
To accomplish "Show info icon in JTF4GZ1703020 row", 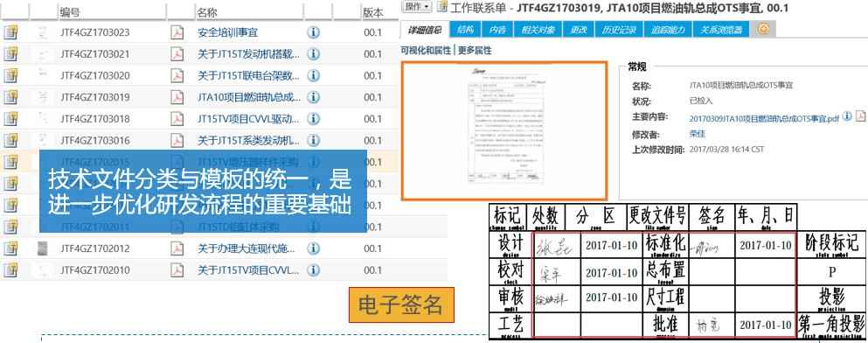I will tap(313, 75).
